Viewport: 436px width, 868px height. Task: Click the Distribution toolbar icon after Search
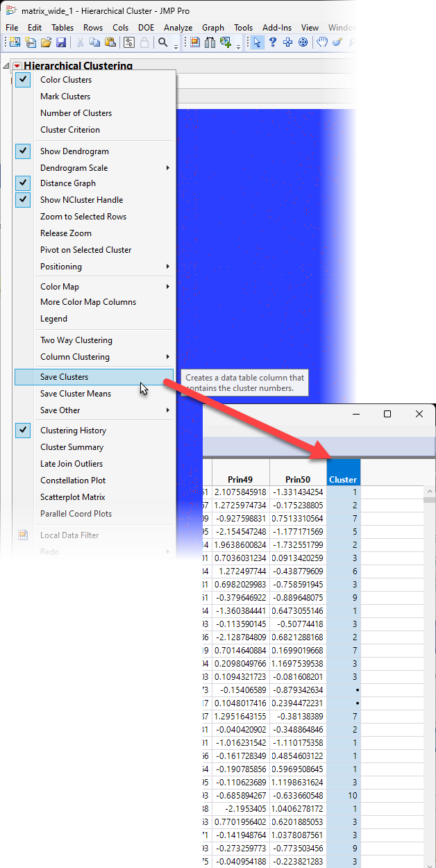point(195,42)
